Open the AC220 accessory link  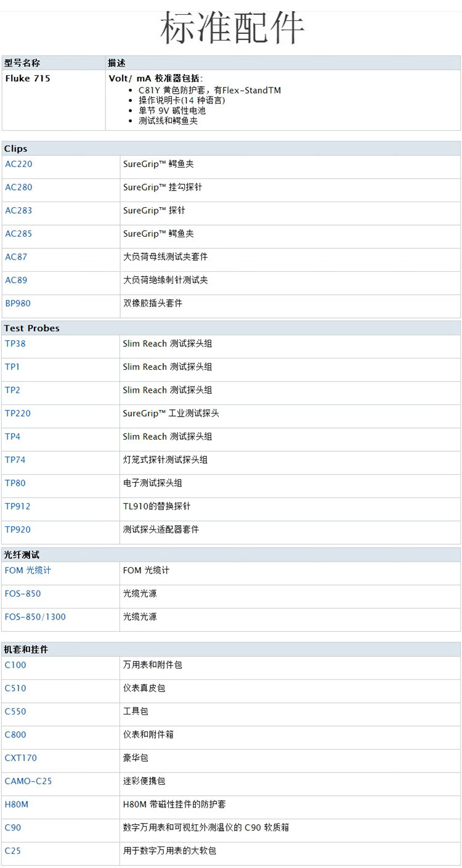point(18,164)
